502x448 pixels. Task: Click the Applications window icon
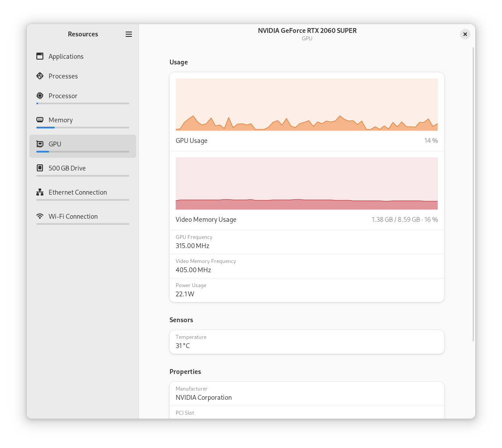click(40, 56)
